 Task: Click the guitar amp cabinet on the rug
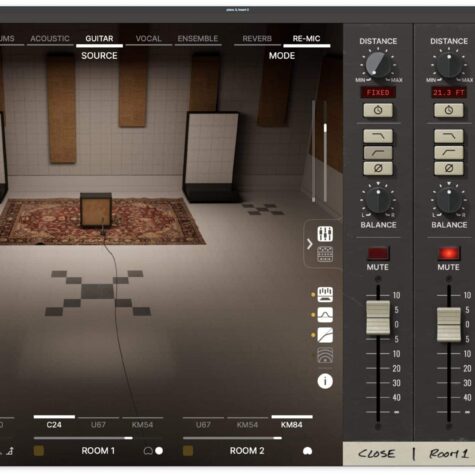96,210
